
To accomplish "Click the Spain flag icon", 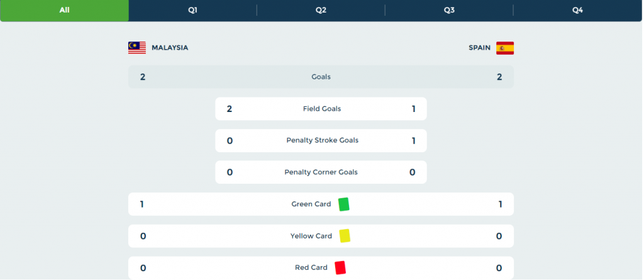I will tap(505, 48).
